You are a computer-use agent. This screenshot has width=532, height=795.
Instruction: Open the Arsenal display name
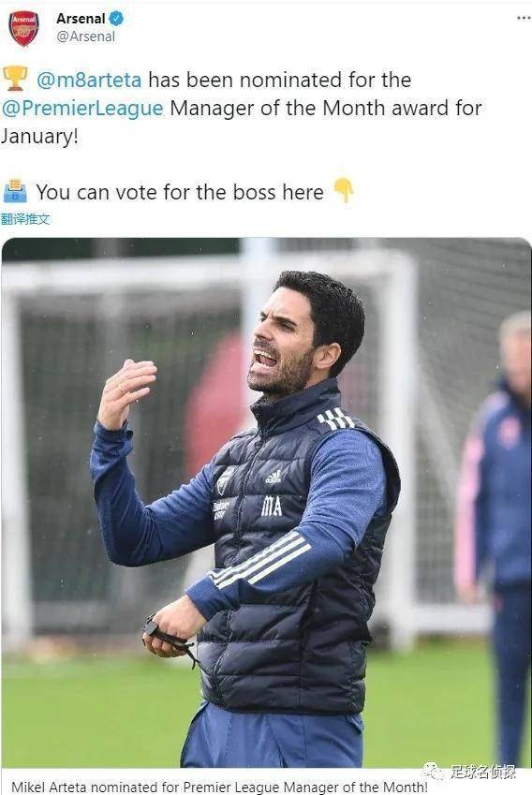click(x=81, y=19)
